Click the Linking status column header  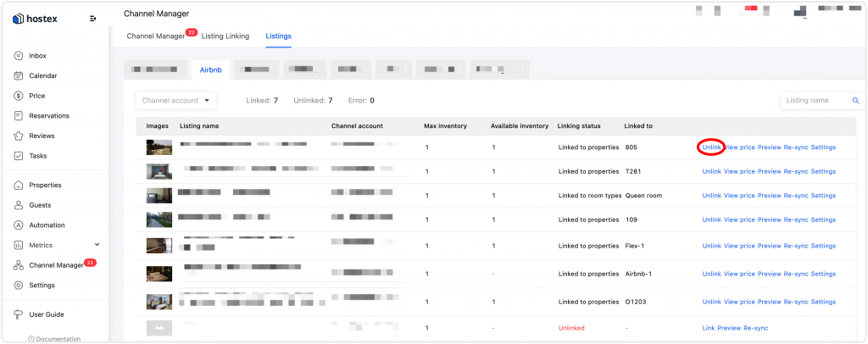(x=579, y=125)
